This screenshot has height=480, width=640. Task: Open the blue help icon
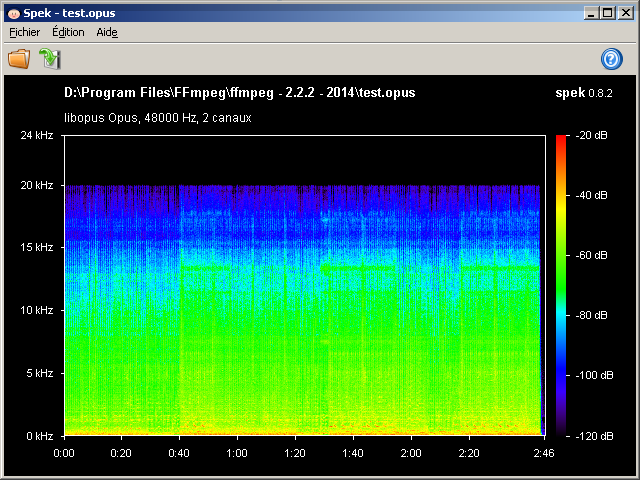(x=611, y=59)
